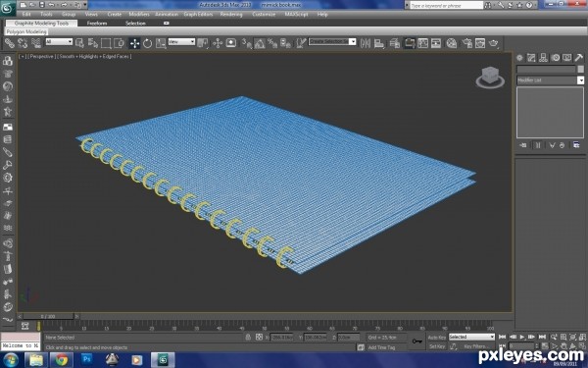Select the Freeform ribbon tab

point(97,24)
